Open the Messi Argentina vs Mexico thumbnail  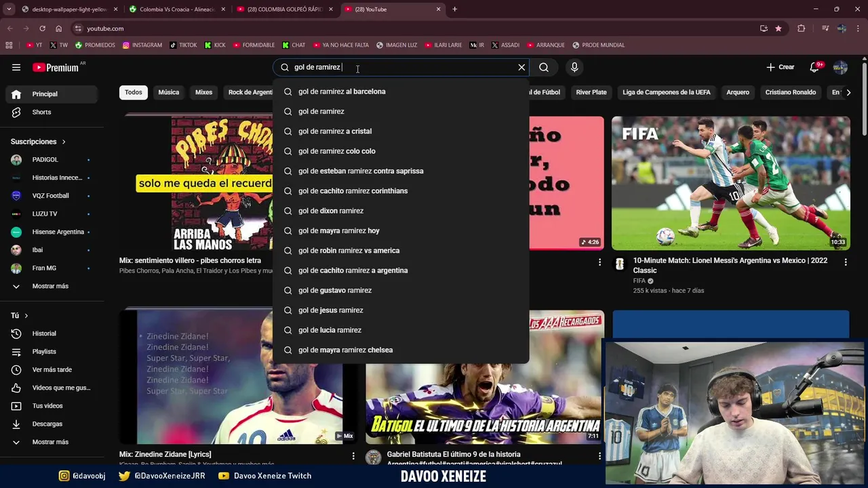click(x=730, y=183)
